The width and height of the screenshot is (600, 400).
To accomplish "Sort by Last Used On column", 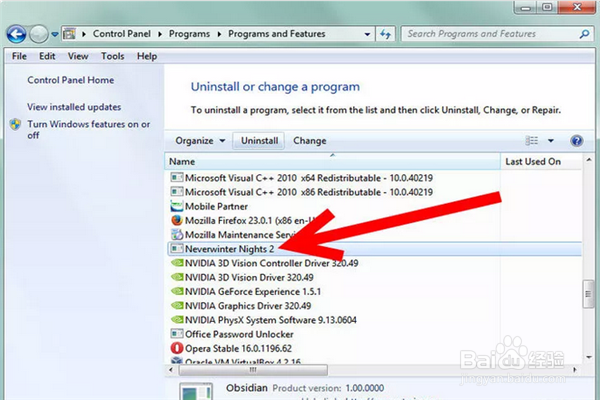I will 541,162.
